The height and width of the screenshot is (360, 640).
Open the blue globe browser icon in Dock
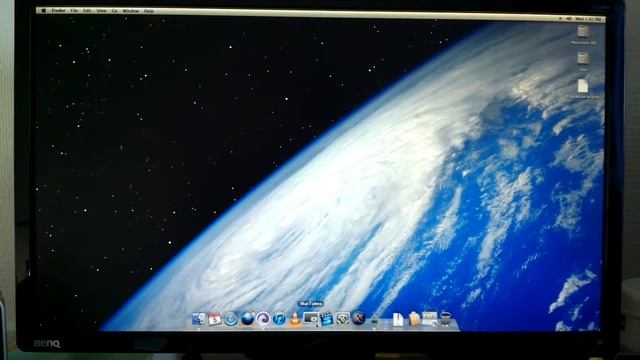248,319
